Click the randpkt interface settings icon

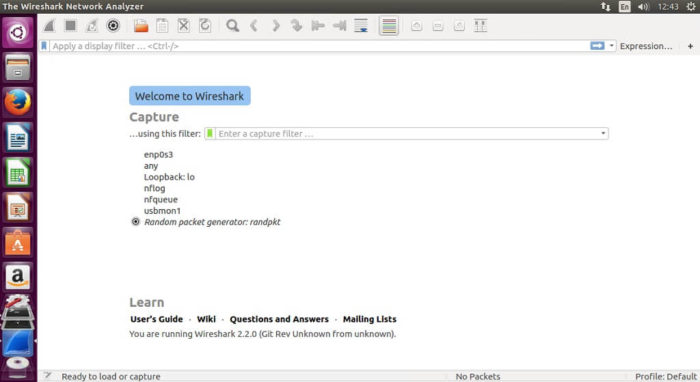136,222
